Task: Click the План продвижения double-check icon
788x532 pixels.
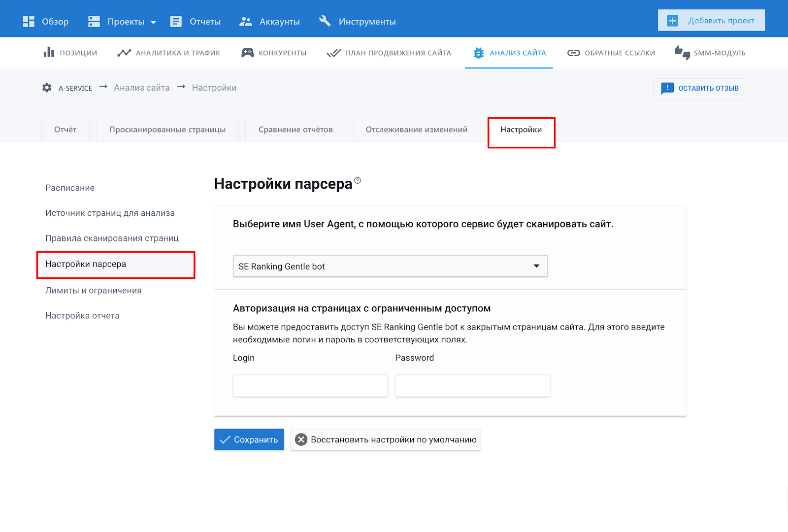Action: coord(333,53)
